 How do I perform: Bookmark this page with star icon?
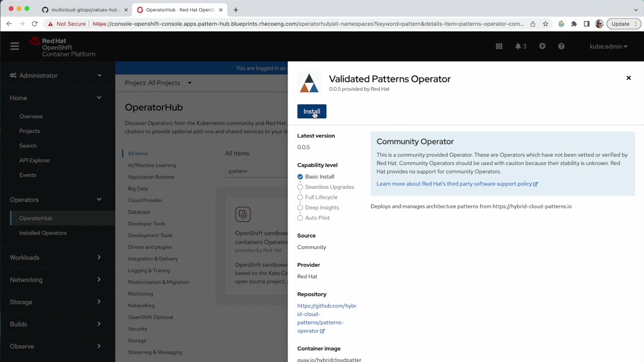545,24
